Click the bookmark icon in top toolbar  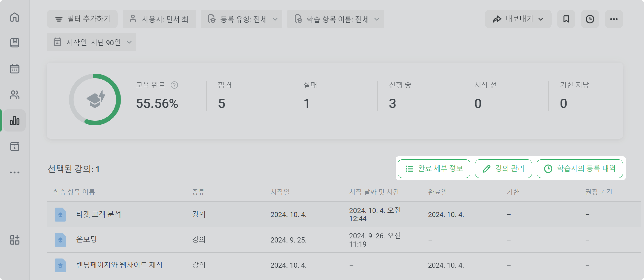point(566,19)
